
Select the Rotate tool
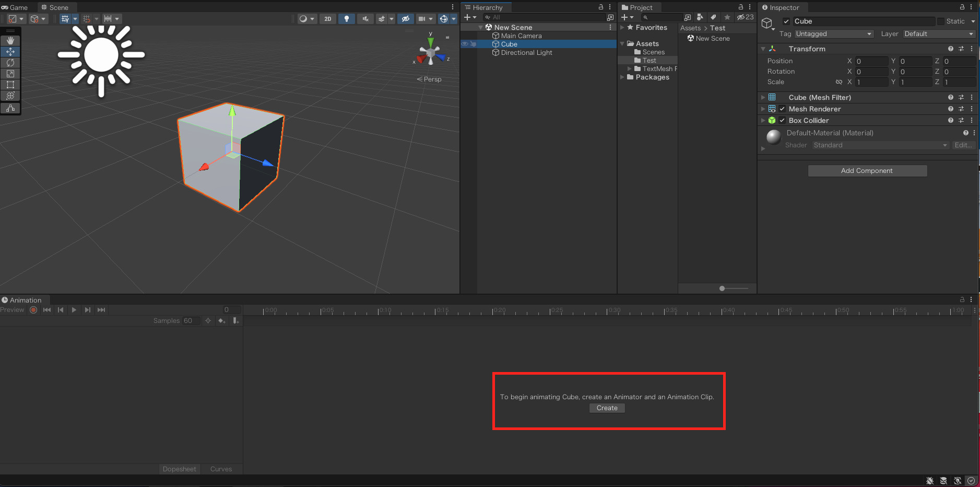(10, 63)
